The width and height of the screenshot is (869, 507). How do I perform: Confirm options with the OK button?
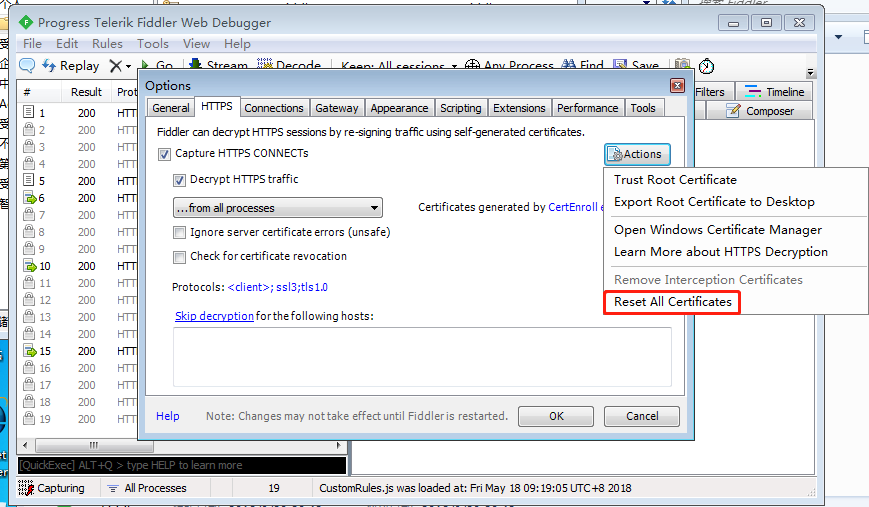click(556, 416)
